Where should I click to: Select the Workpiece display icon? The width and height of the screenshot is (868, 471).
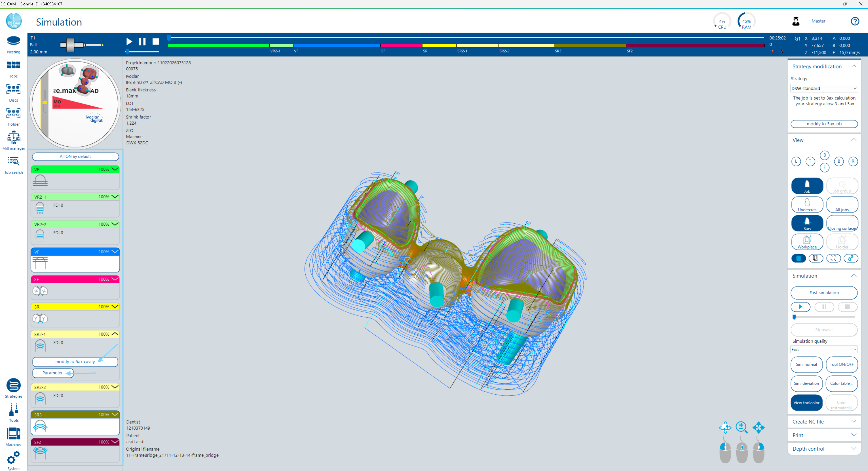coord(807,242)
